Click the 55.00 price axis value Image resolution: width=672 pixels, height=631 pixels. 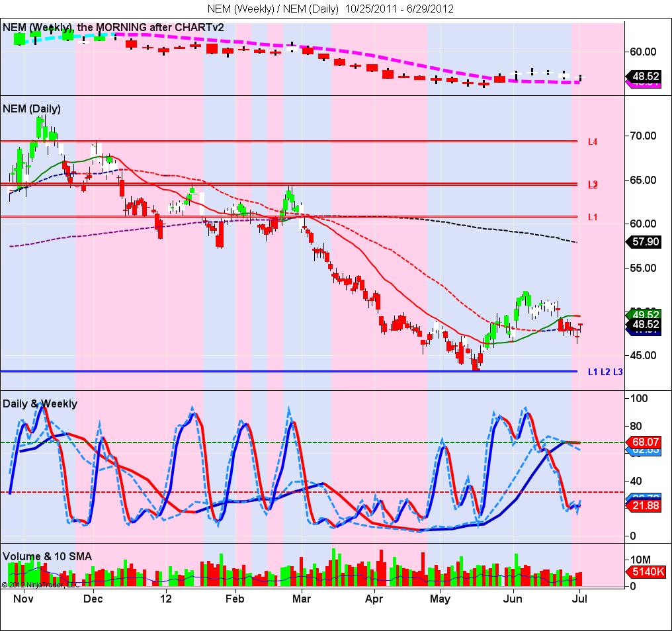click(643, 268)
